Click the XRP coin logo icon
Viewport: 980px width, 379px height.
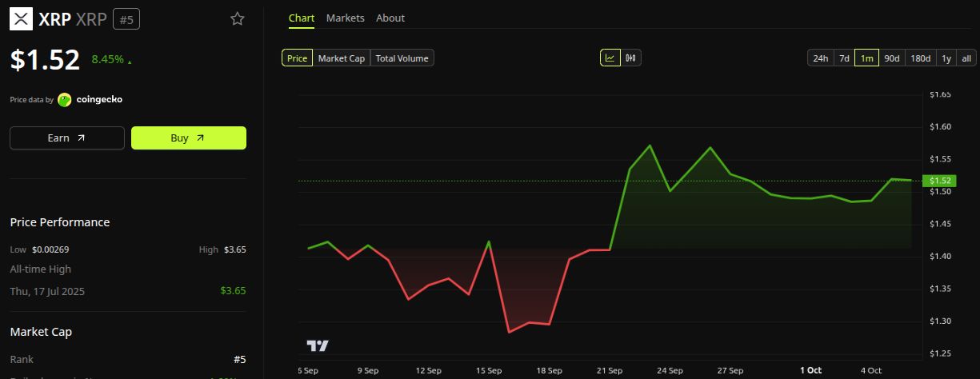pos(21,18)
